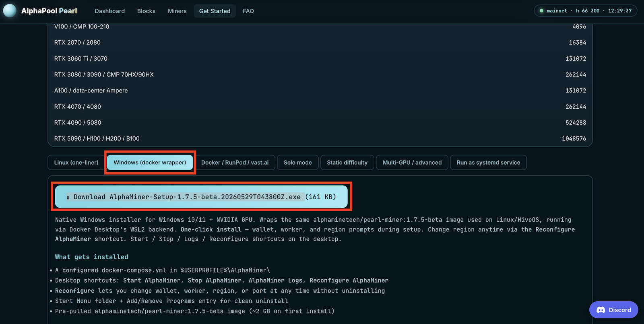Click the mainnet status pill

coord(585,11)
